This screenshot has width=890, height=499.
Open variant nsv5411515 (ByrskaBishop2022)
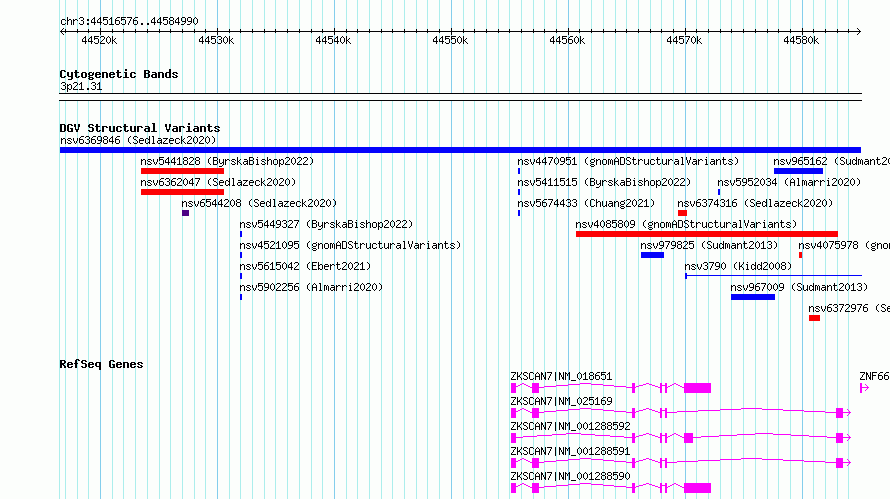tap(604, 182)
